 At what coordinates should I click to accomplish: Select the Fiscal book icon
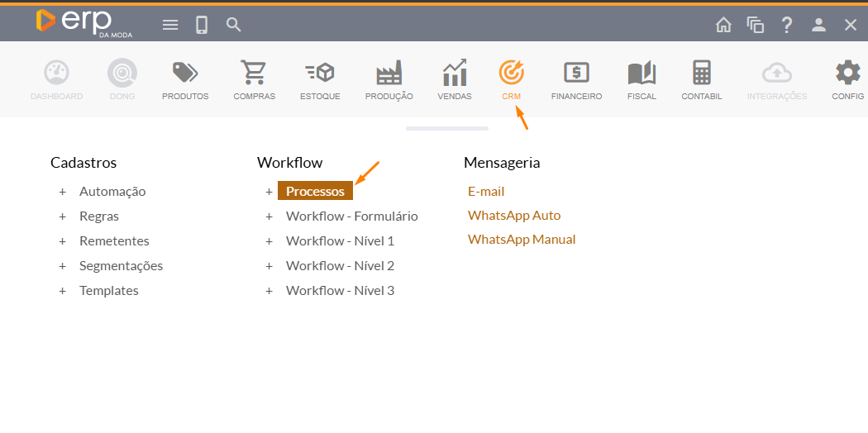point(641,74)
